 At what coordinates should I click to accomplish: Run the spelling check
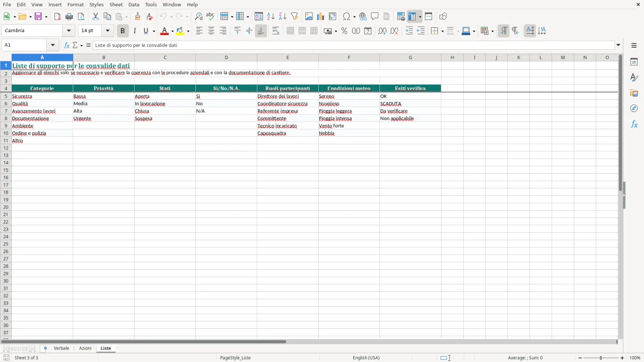[210, 17]
